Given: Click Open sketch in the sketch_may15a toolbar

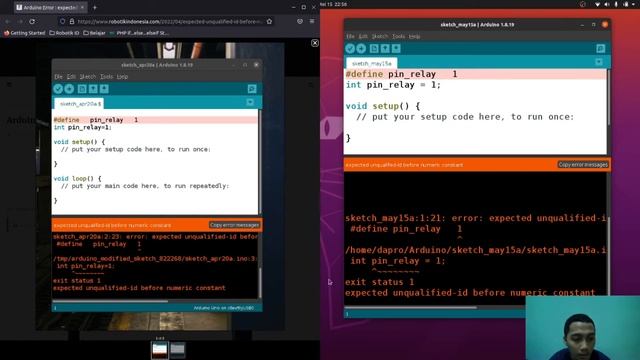Looking at the screenshot, I should tap(385, 49).
